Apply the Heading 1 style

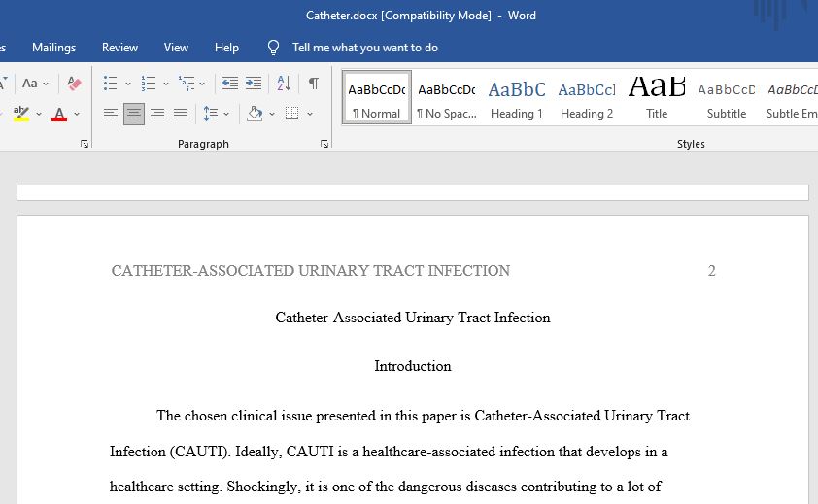[x=517, y=97]
